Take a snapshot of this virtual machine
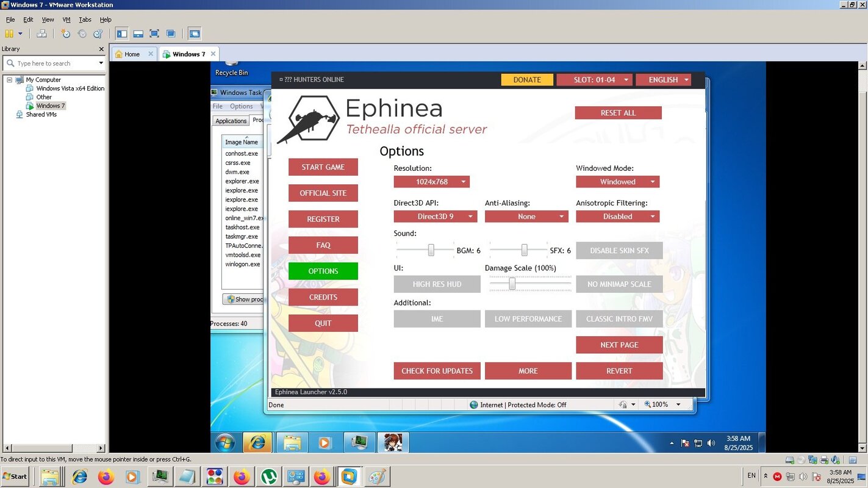Viewport: 868px width, 488px height. [x=65, y=34]
